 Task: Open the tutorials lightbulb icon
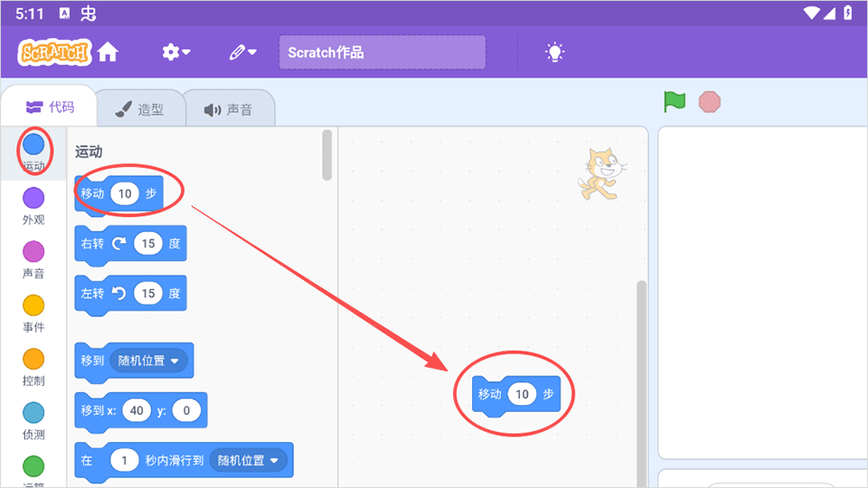pos(554,52)
